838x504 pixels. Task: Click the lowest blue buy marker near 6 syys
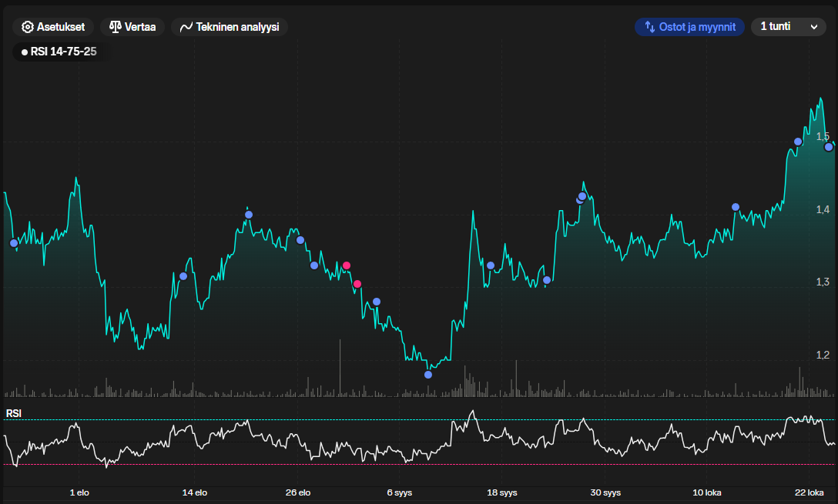(x=428, y=375)
